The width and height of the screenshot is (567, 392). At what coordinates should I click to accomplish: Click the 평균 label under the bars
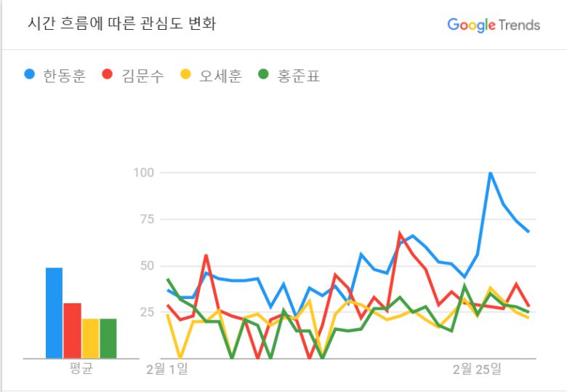point(81,369)
